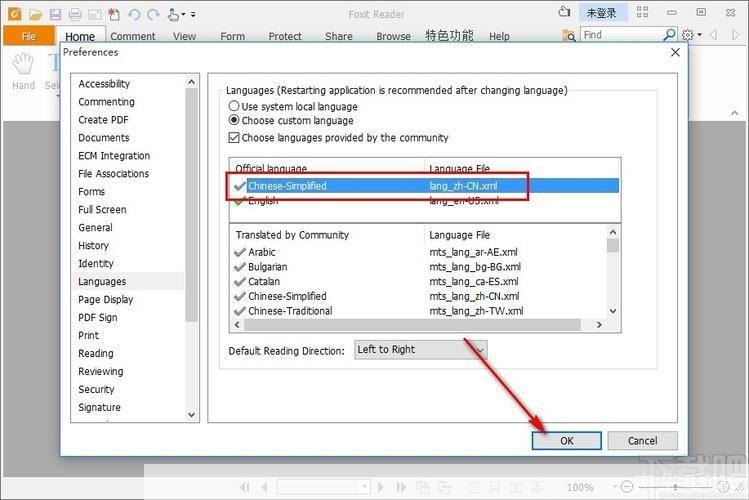The height and width of the screenshot is (500, 749).
Task: Click the zoom out minus icon
Action: click(x=627, y=487)
